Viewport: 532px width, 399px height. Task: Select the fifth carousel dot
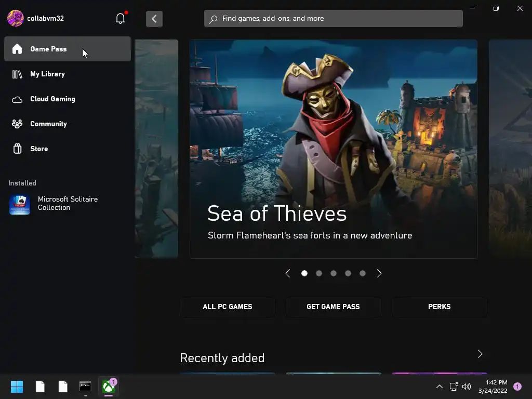pyautogui.click(x=363, y=273)
